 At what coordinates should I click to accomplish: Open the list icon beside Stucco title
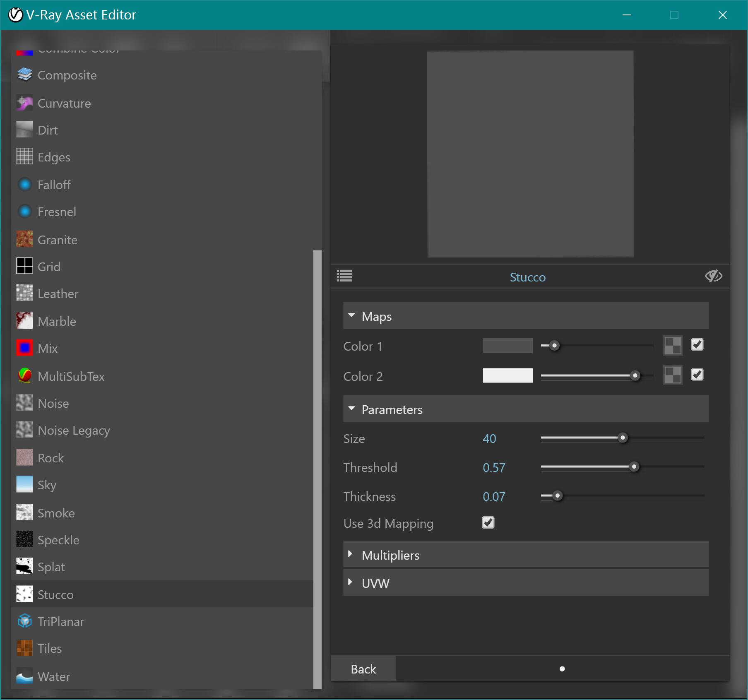pos(344,276)
